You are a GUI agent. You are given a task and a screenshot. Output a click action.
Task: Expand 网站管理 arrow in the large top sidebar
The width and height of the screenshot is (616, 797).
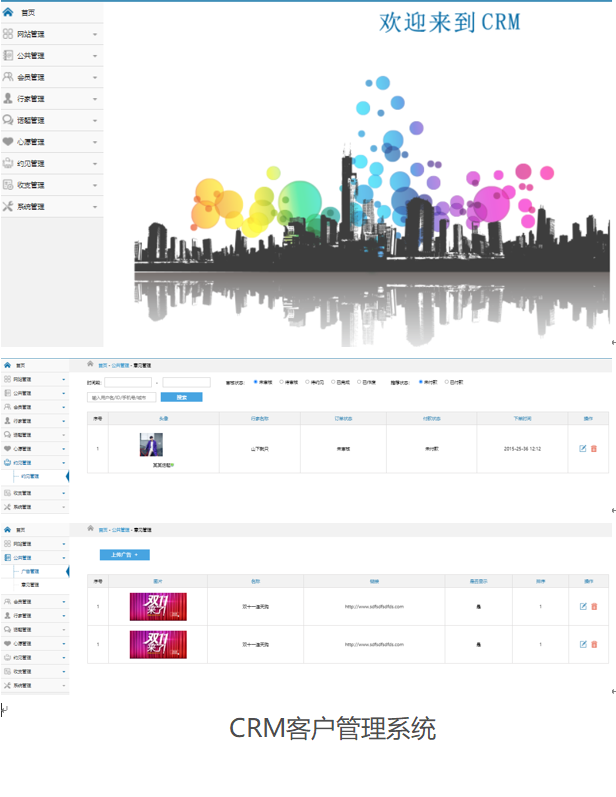(95, 34)
